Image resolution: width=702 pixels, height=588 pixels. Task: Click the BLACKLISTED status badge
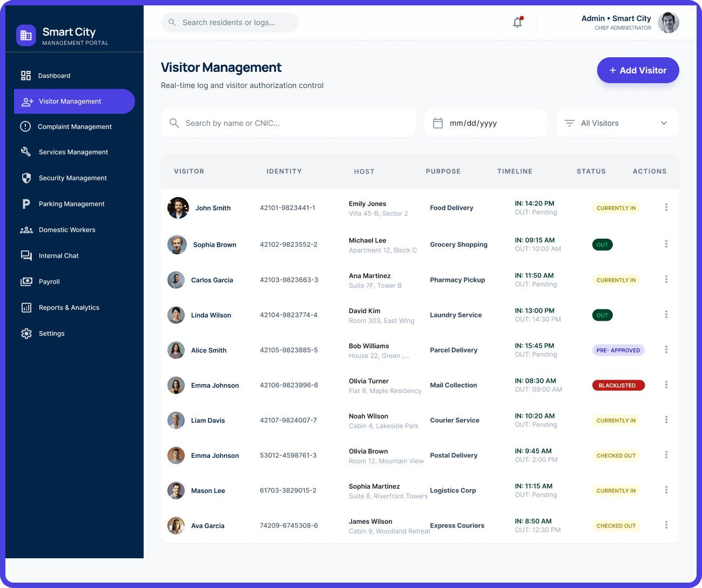coord(618,386)
